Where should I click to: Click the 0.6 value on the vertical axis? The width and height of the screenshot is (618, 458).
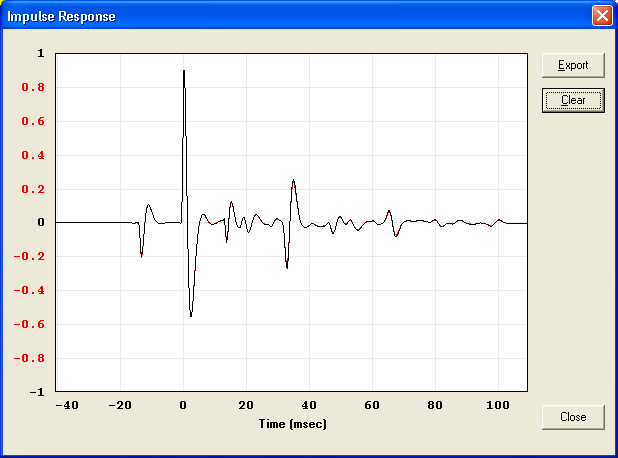point(33,121)
